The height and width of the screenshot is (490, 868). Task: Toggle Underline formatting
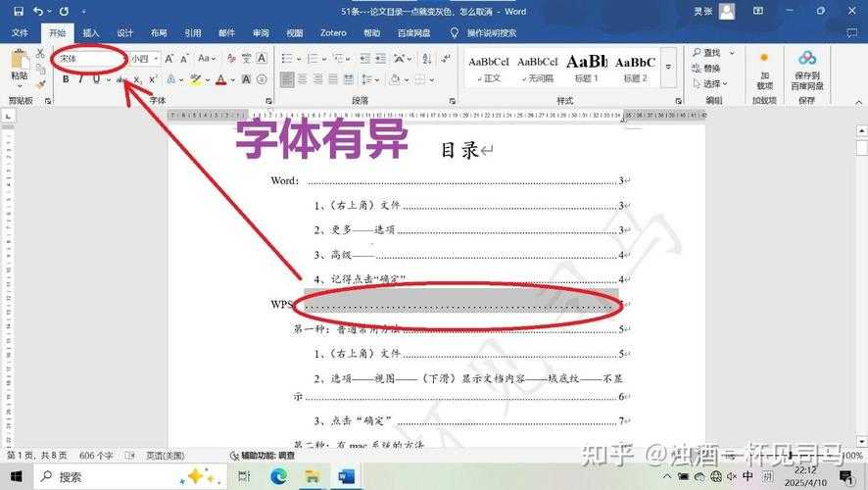pyautogui.click(x=96, y=79)
